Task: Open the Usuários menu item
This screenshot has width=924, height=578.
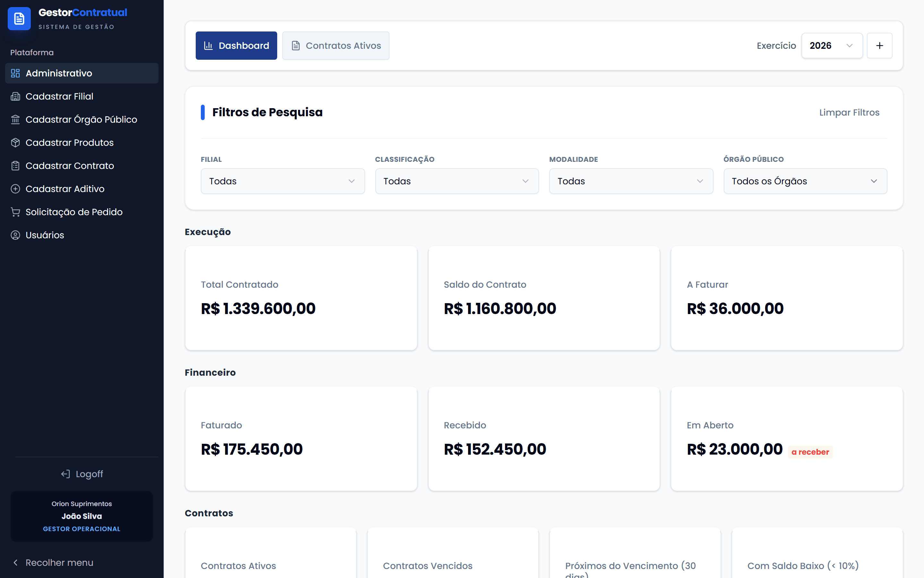Action: point(82,235)
